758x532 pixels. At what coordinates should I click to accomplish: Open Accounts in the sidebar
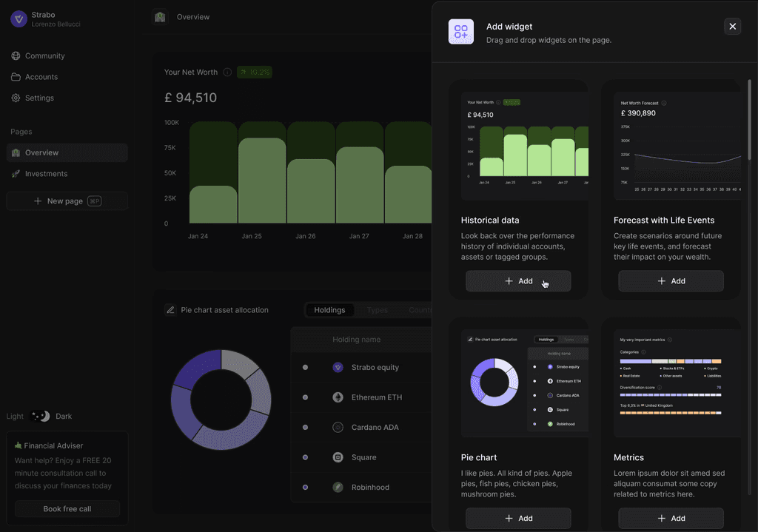(x=67, y=77)
